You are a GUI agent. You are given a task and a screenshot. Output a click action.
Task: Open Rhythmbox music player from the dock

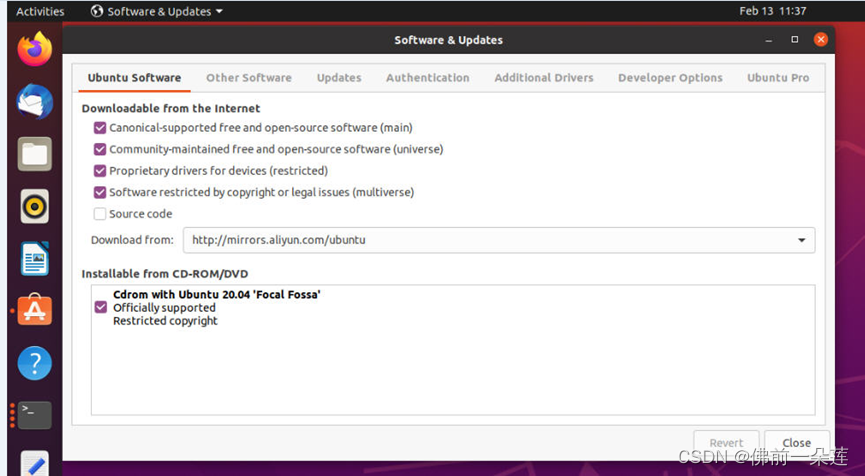(x=35, y=206)
